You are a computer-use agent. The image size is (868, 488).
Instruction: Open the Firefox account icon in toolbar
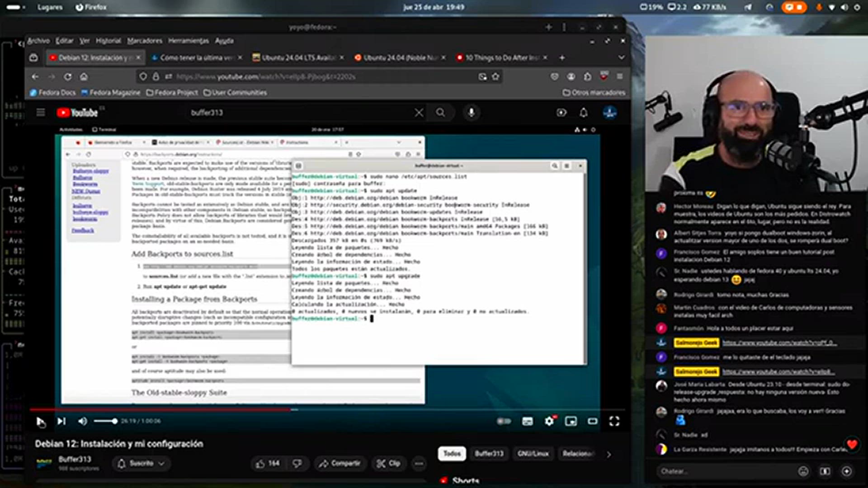click(571, 77)
